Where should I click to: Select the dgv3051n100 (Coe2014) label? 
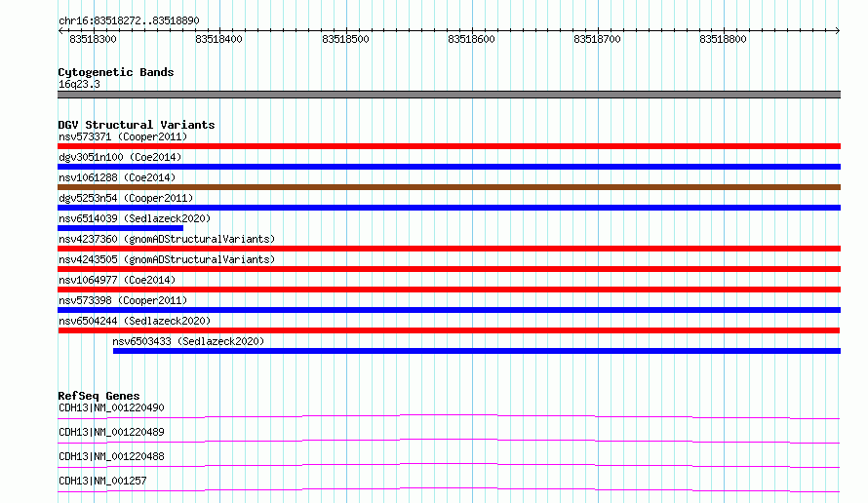120,157
